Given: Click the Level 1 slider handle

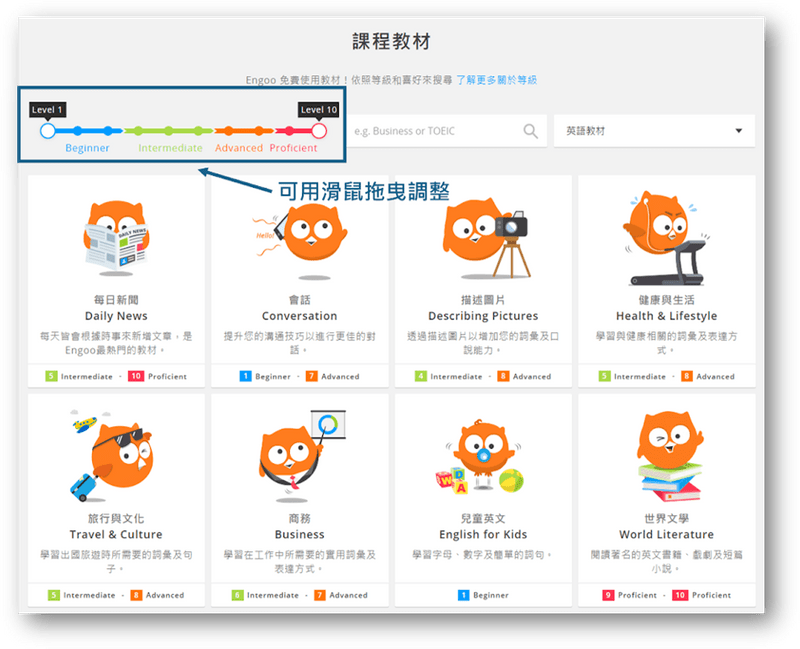Looking at the screenshot, I should (x=47, y=130).
